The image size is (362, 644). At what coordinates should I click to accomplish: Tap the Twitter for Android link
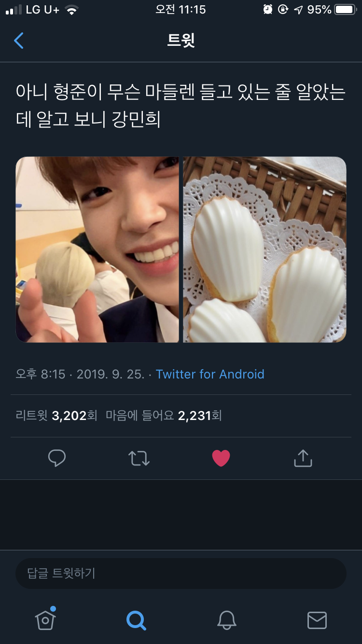(210, 374)
